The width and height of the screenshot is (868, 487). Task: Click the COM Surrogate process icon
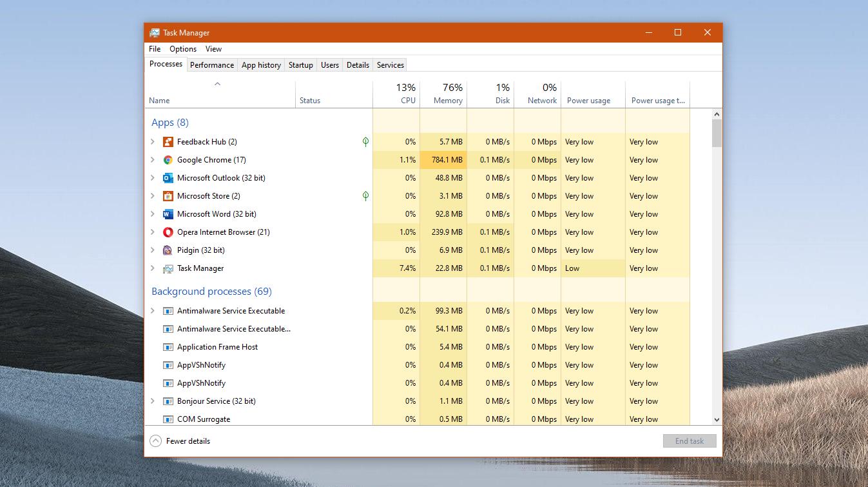pos(168,419)
